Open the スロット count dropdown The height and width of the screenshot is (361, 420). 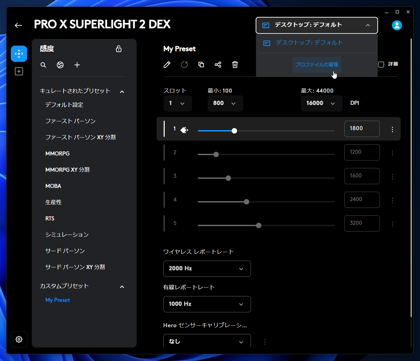[177, 103]
